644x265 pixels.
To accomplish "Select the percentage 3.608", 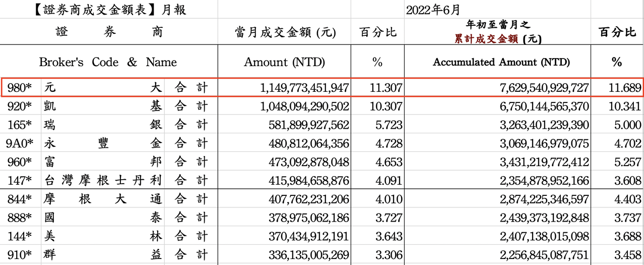I will pos(628,181).
